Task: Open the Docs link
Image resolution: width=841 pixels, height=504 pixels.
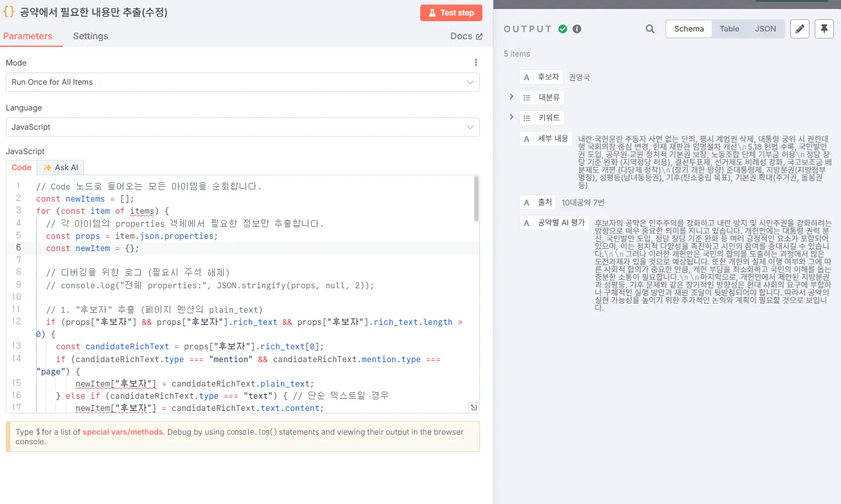Action: click(x=466, y=36)
